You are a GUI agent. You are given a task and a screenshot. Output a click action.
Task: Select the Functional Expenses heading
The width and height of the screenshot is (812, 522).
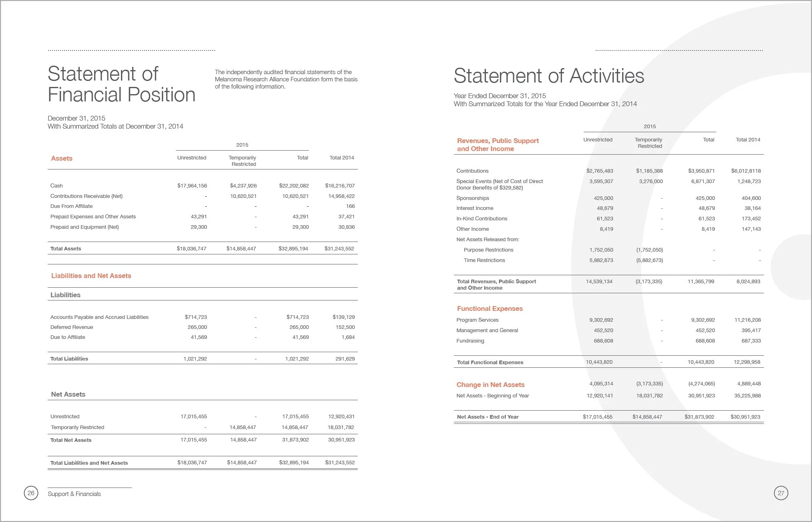click(490, 308)
